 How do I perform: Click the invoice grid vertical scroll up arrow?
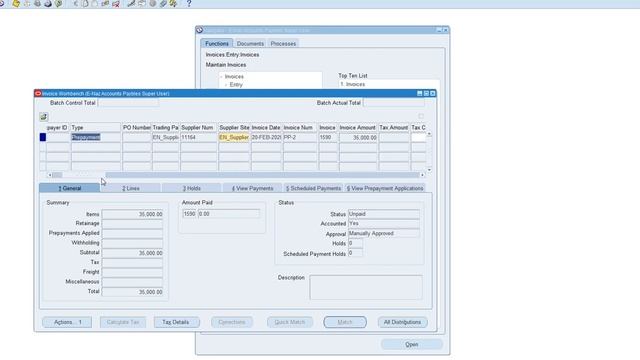coord(429,134)
